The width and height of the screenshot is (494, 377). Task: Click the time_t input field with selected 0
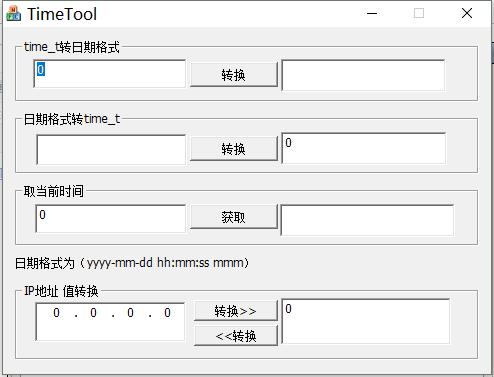110,74
